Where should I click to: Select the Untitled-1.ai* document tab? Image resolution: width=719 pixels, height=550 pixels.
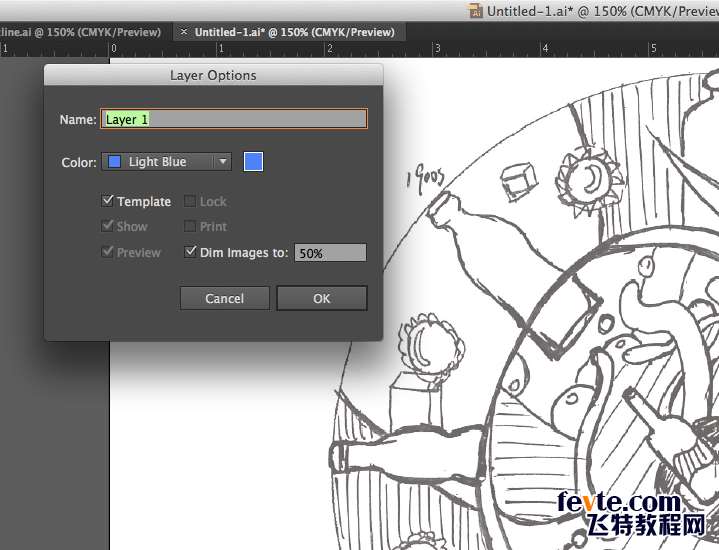tap(294, 32)
